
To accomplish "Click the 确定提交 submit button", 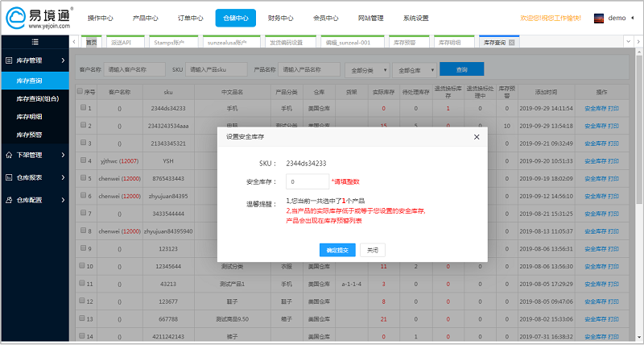I will pyautogui.click(x=337, y=250).
